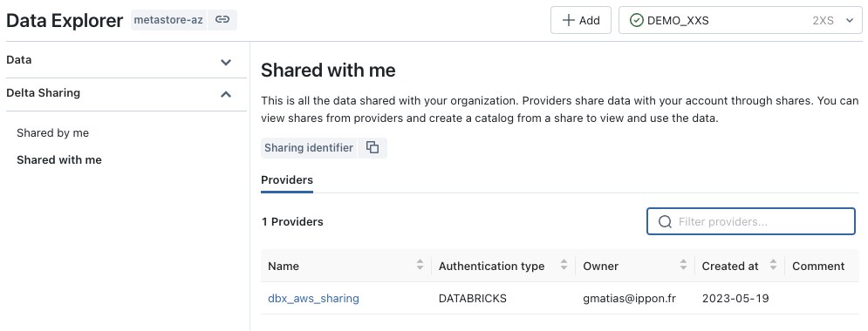The height and width of the screenshot is (331, 868).
Task: Click the Data Explorer title
Action: click(65, 20)
